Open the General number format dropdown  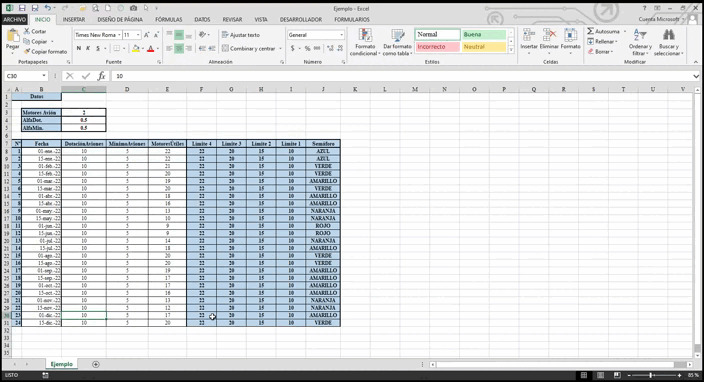point(341,35)
